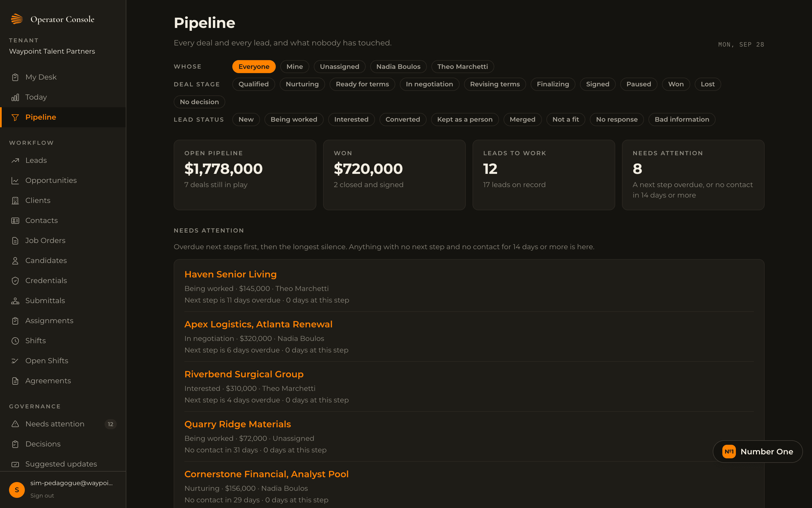812x508 pixels.
Task: Open Cornerstone Financial, Analyst Pool
Action: (266, 474)
